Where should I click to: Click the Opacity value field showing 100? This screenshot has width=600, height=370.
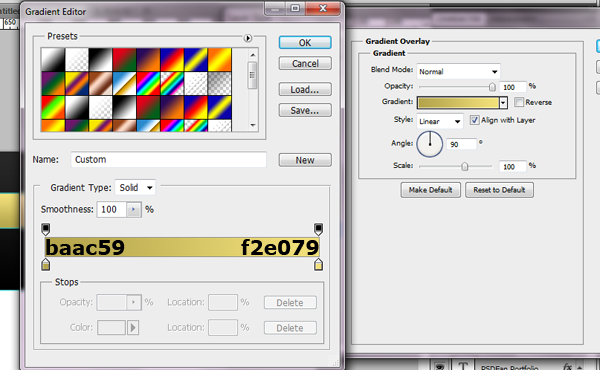[512, 87]
